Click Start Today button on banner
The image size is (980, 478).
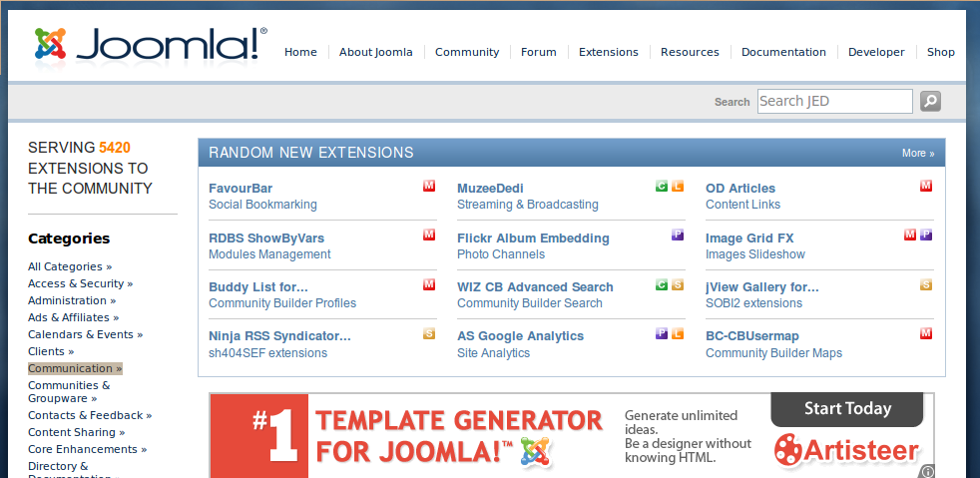(847, 408)
